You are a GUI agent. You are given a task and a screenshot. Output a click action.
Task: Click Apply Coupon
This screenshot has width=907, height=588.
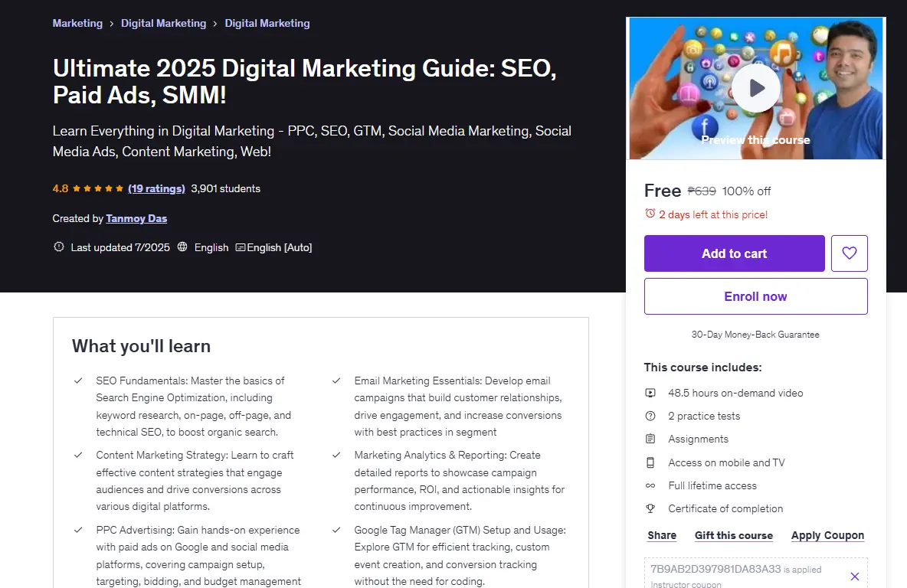827,535
